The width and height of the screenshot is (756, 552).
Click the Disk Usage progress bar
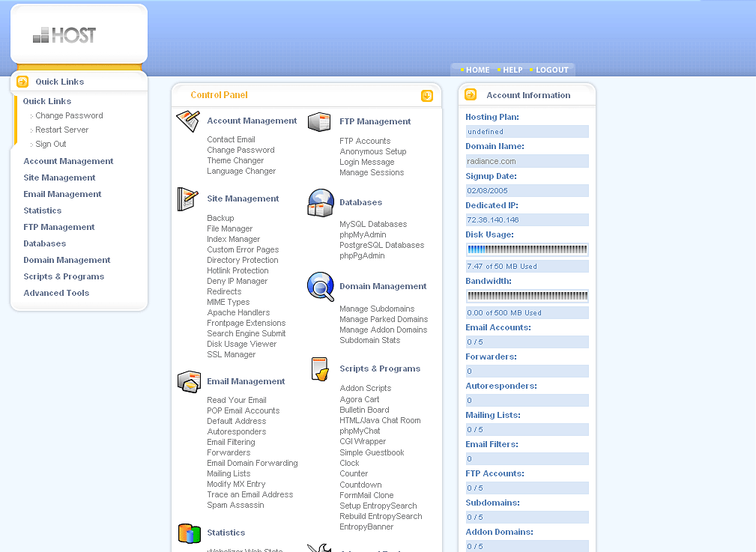[527, 249]
